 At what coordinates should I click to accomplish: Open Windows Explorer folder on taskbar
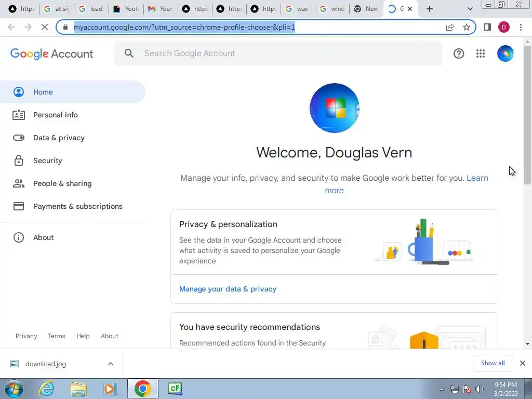pyautogui.click(x=78, y=389)
